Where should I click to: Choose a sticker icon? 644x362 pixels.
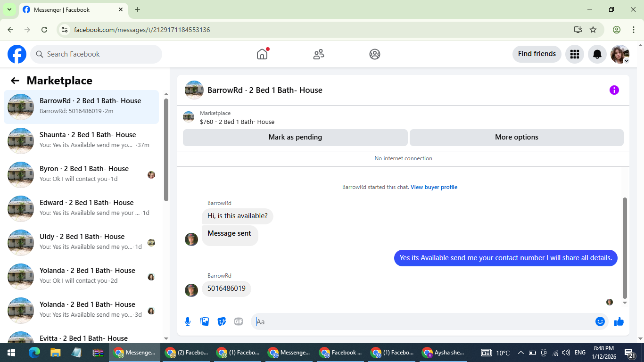coord(222,321)
